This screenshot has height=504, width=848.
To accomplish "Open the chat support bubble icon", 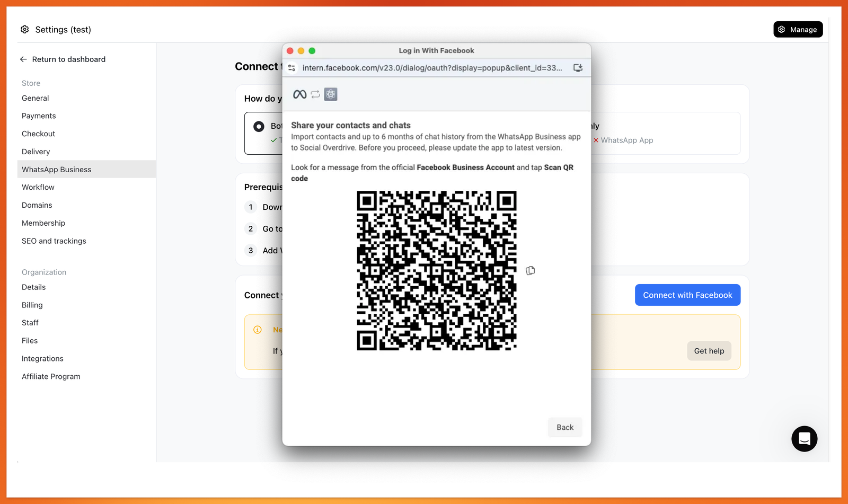I will click(x=804, y=439).
